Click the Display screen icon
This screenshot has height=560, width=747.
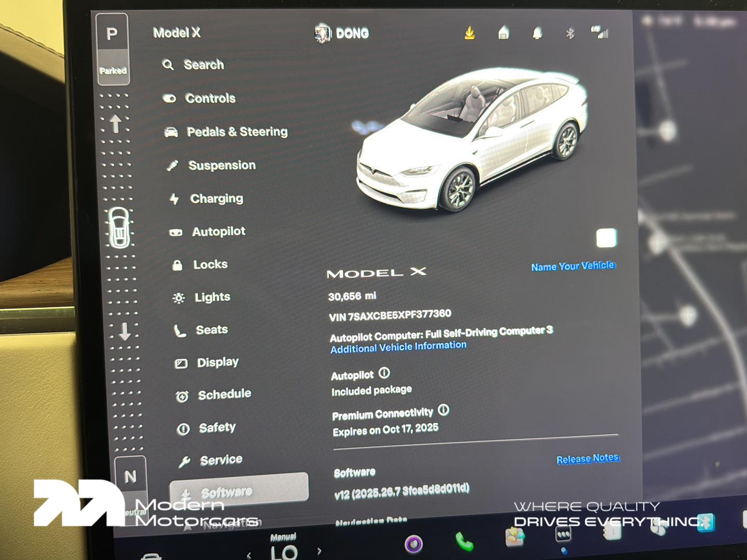(x=181, y=364)
